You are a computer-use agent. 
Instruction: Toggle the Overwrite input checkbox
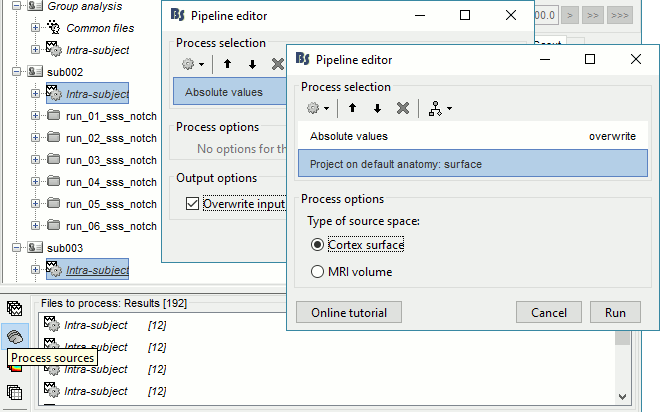coord(192,204)
